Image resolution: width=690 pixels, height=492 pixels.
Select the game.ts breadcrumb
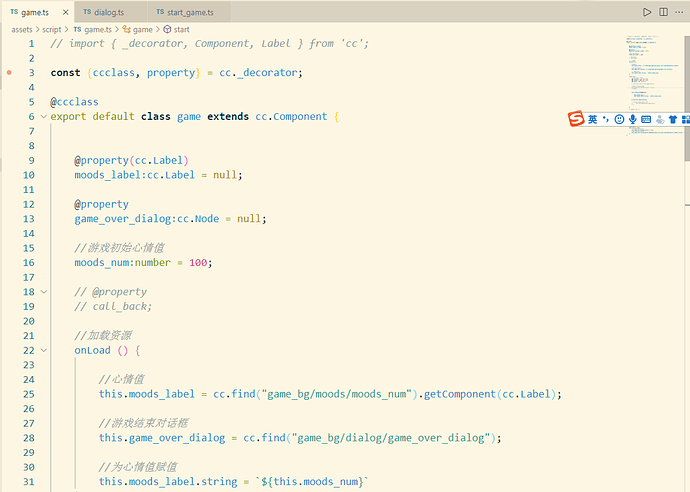pos(93,29)
